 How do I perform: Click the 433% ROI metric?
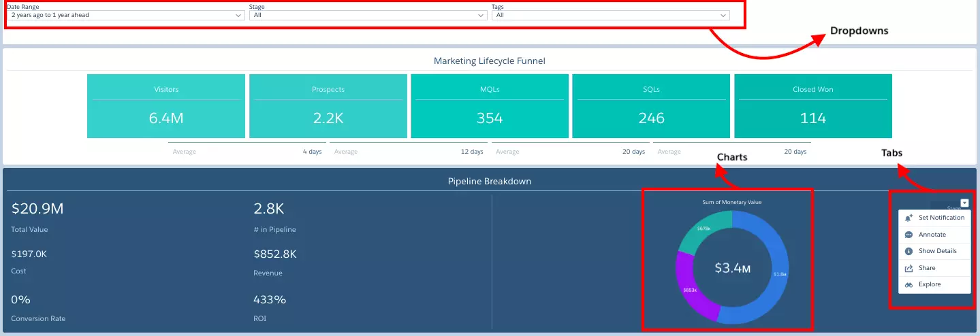270,299
